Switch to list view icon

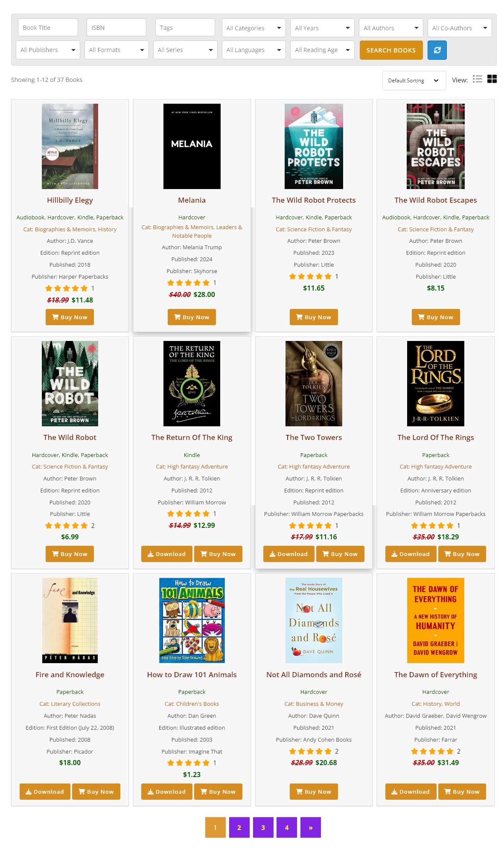[x=478, y=79]
